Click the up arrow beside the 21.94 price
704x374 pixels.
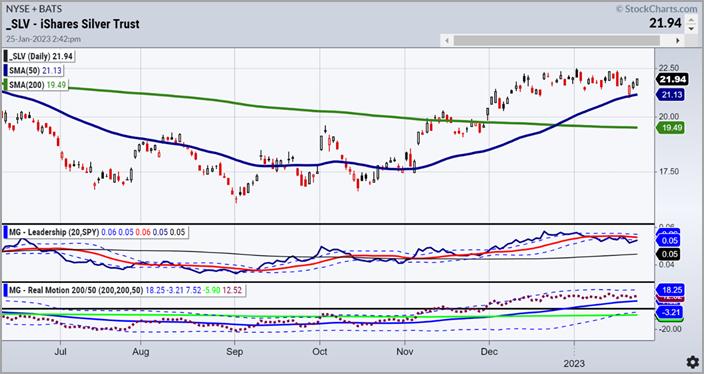691,19
